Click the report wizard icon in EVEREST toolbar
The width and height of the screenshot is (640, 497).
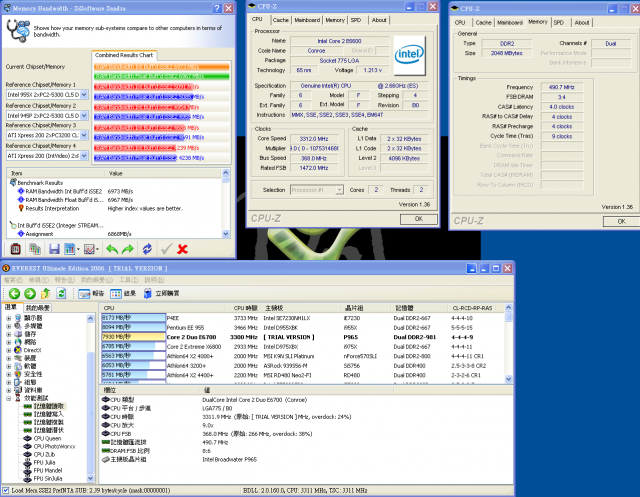pos(84,293)
